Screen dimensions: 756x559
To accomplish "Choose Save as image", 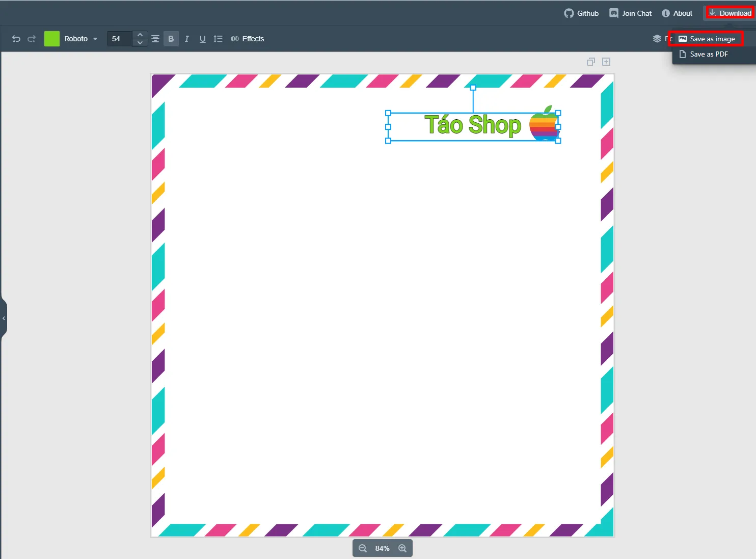I will (x=706, y=39).
